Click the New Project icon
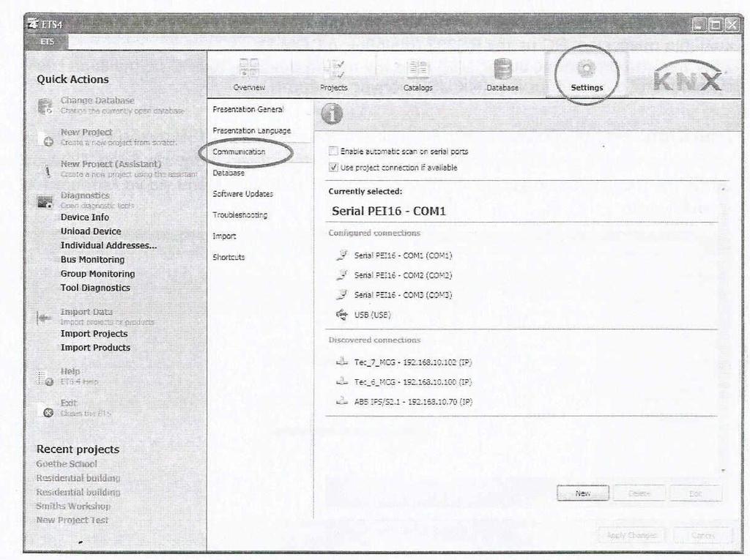The height and width of the screenshot is (560, 750). pyautogui.click(x=46, y=138)
